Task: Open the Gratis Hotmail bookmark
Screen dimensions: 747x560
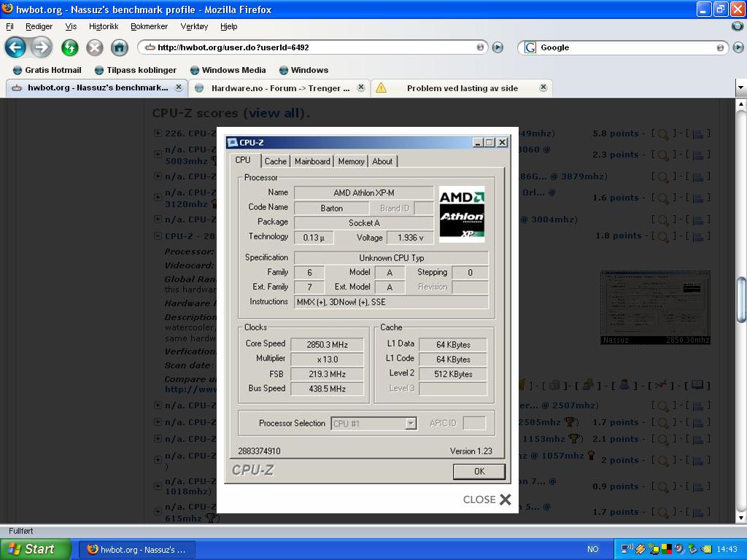Action: pos(47,70)
